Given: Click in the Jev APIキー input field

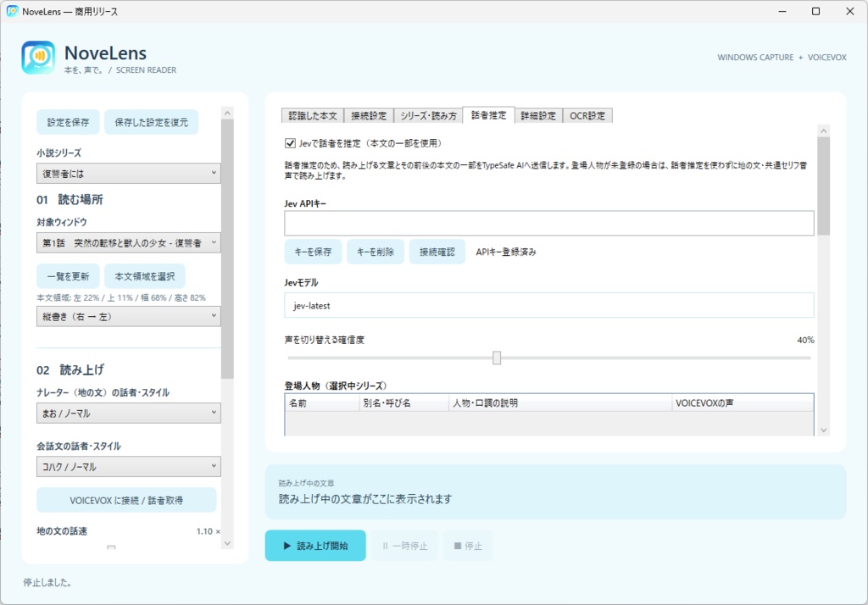Looking at the screenshot, I should (549, 223).
